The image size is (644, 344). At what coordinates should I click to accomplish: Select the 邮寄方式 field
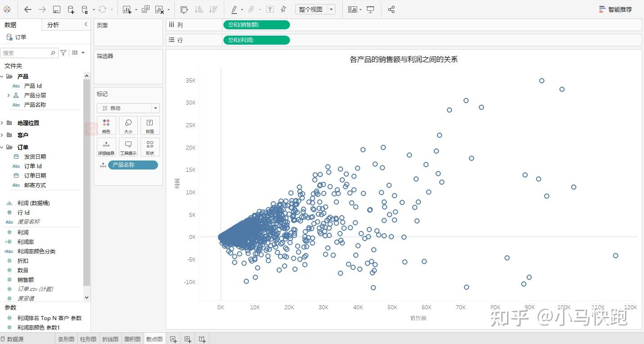coord(35,185)
